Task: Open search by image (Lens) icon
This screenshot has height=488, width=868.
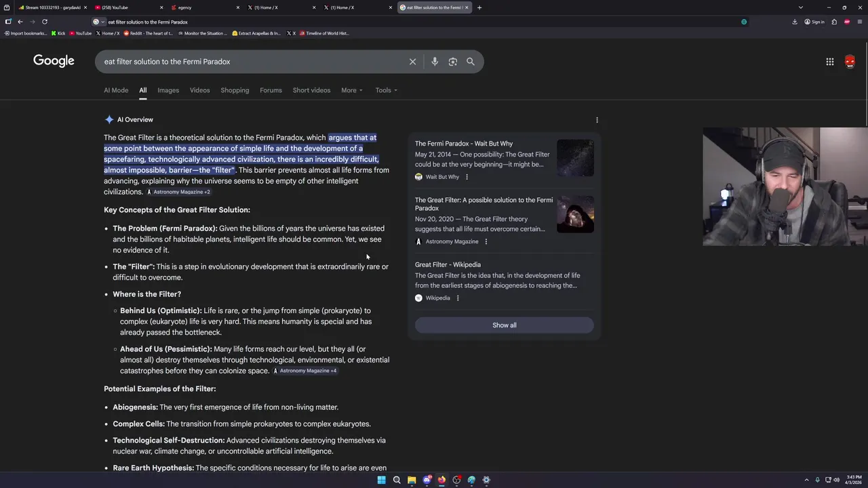Action: 453,62
